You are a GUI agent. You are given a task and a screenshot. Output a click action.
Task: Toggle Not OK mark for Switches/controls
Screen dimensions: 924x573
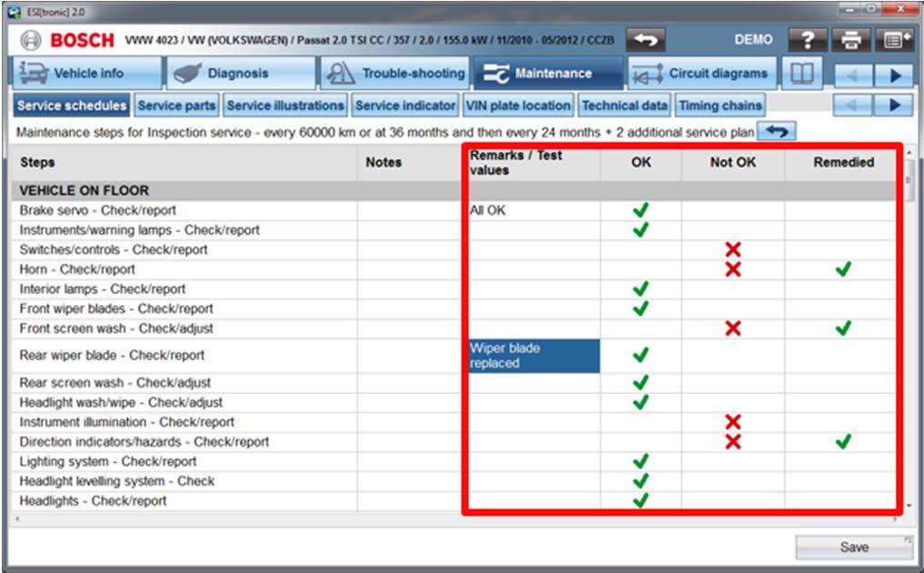(733, 250)
